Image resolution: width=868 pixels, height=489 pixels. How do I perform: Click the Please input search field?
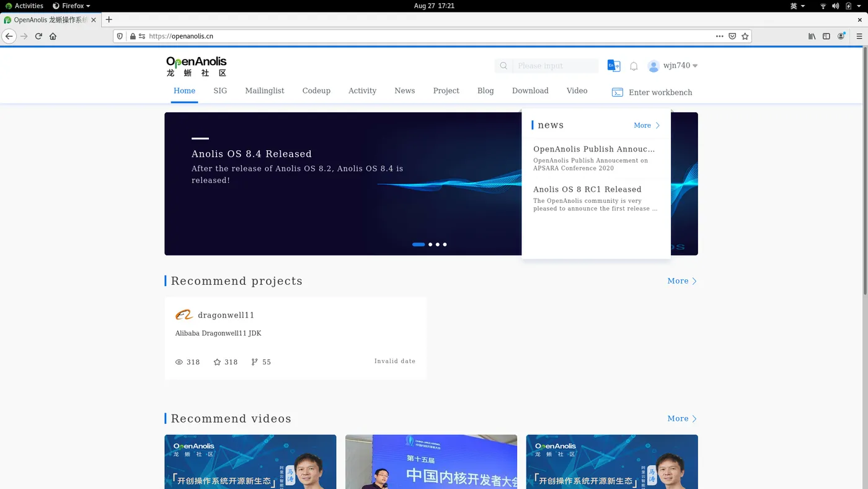pos(555,66)
